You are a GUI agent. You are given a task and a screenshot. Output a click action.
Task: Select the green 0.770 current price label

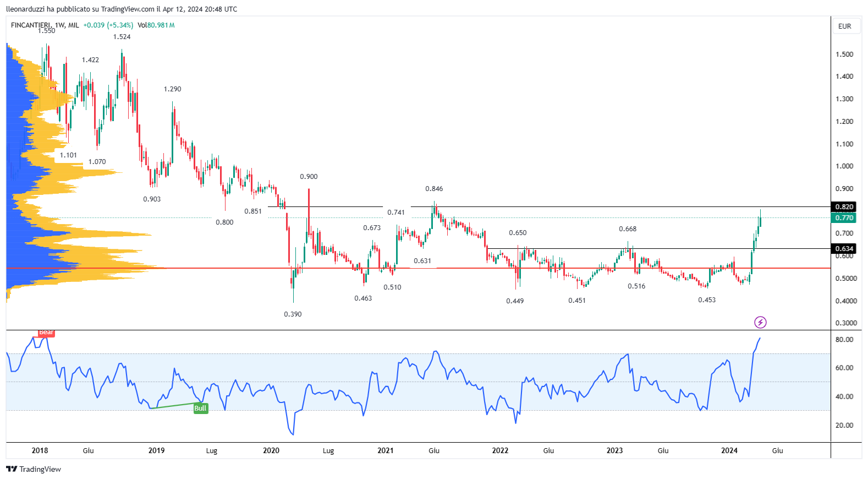click(844, 217)
